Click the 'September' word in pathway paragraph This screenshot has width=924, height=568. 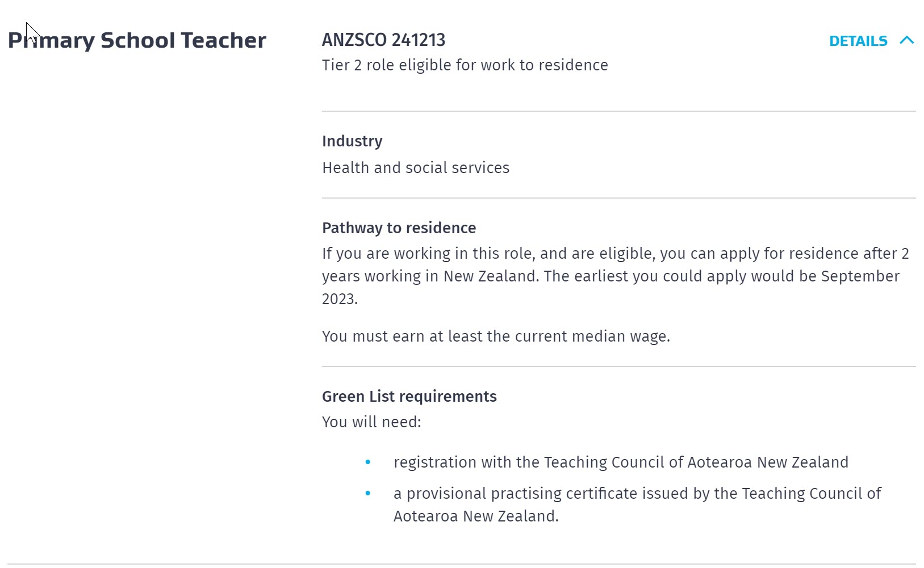coord(860,276)
